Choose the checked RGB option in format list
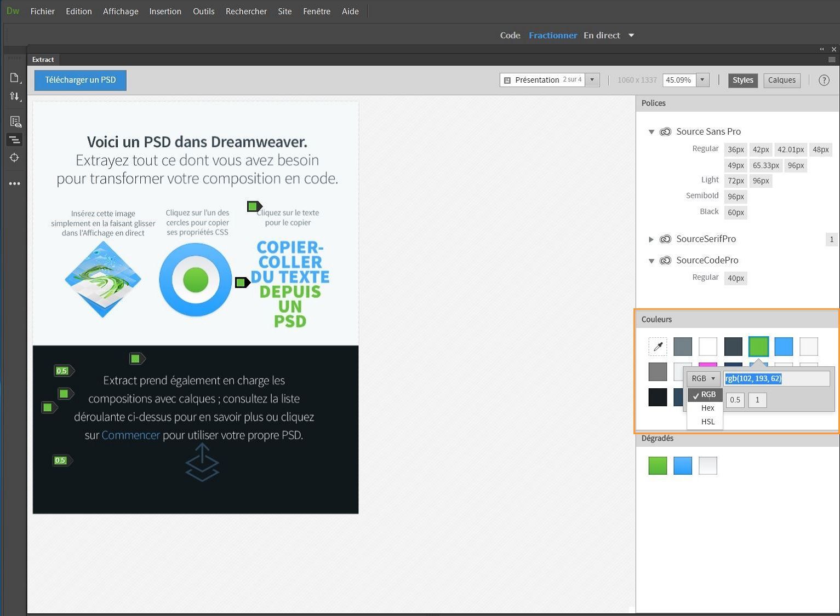The height and width of the screenshot is (616, 840). point(705,394)
